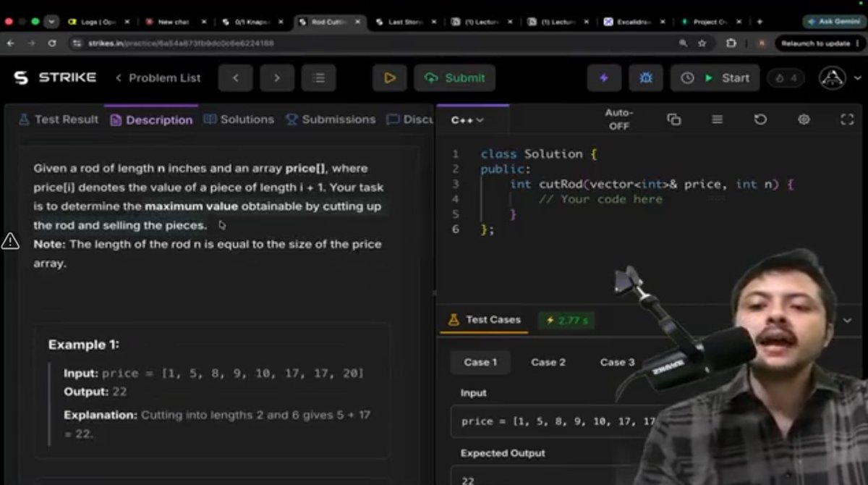
Task: Click the 2.77 s runtime badge
Action: click(566, 320)
